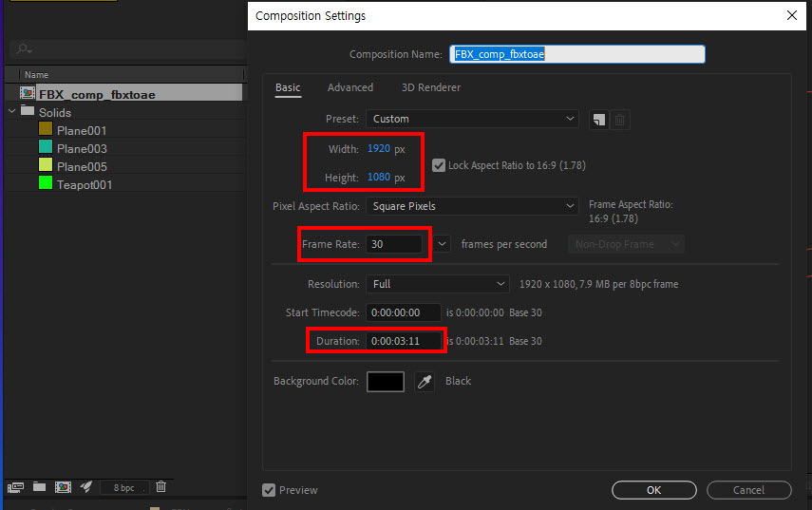Collapse the Solids folder

pos(12,111)
